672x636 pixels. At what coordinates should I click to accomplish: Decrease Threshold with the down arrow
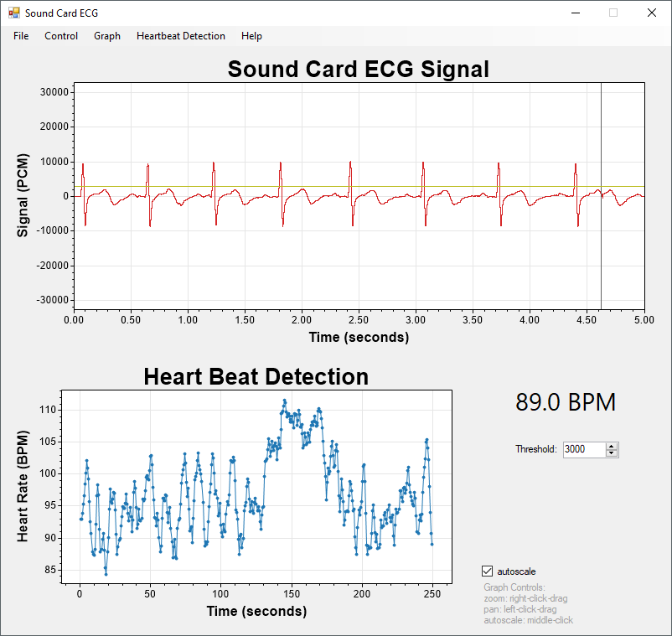coord(612,453)
